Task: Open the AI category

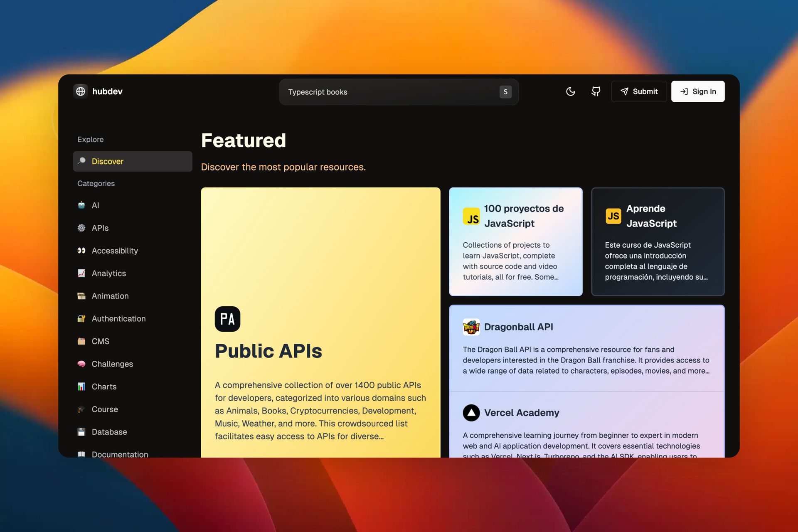Action: coord(95,205)
